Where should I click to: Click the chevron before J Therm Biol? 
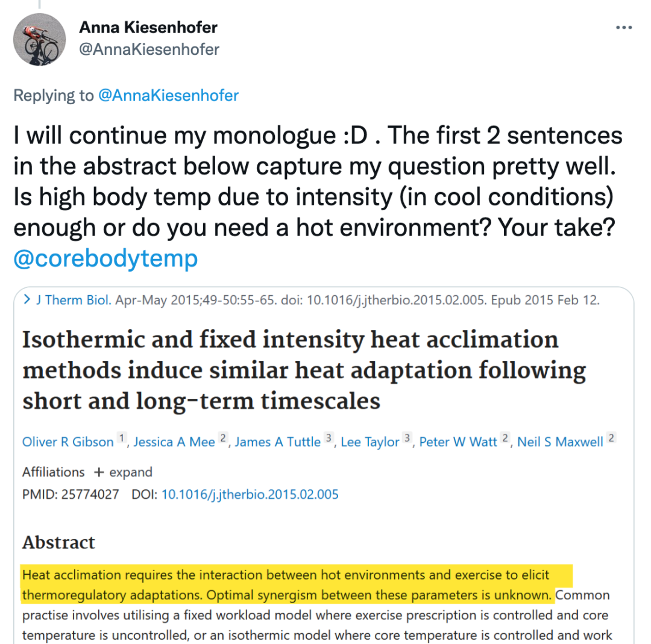coord(27,300)
